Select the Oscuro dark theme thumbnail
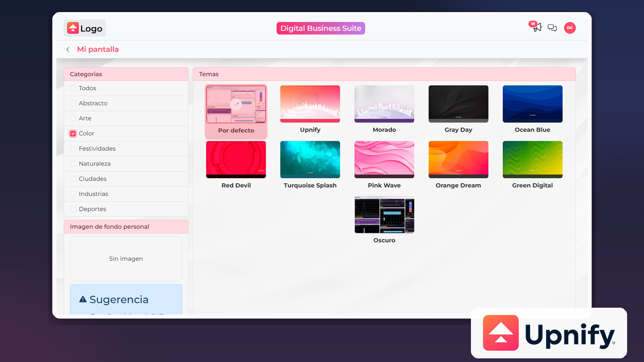Image resolution: width=644 pixels, height=362 pixels. [384, 215]
